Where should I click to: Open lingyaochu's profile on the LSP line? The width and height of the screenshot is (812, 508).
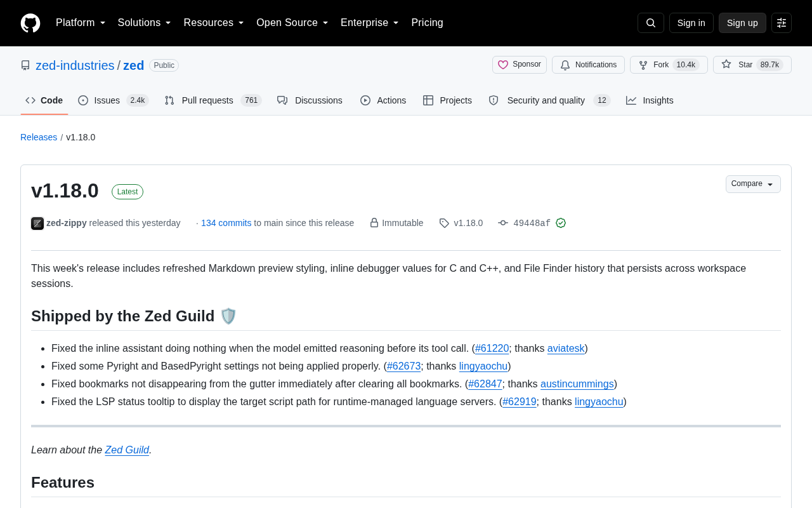pyautogui.click(x=599, y=402)
